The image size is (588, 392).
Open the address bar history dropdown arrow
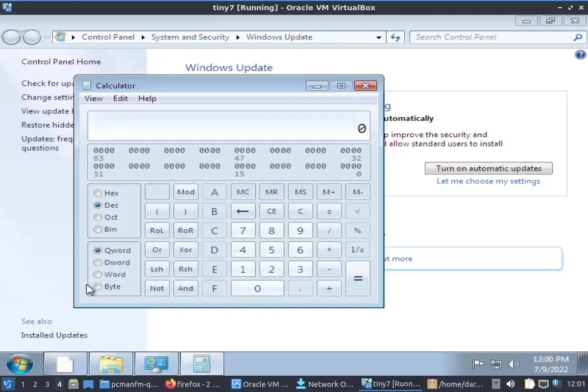tap(379, 37)
